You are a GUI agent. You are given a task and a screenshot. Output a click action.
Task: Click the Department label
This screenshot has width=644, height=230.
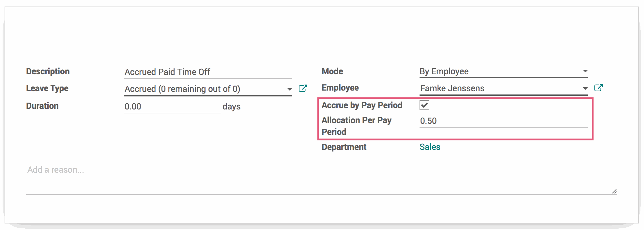click(344, 147)
